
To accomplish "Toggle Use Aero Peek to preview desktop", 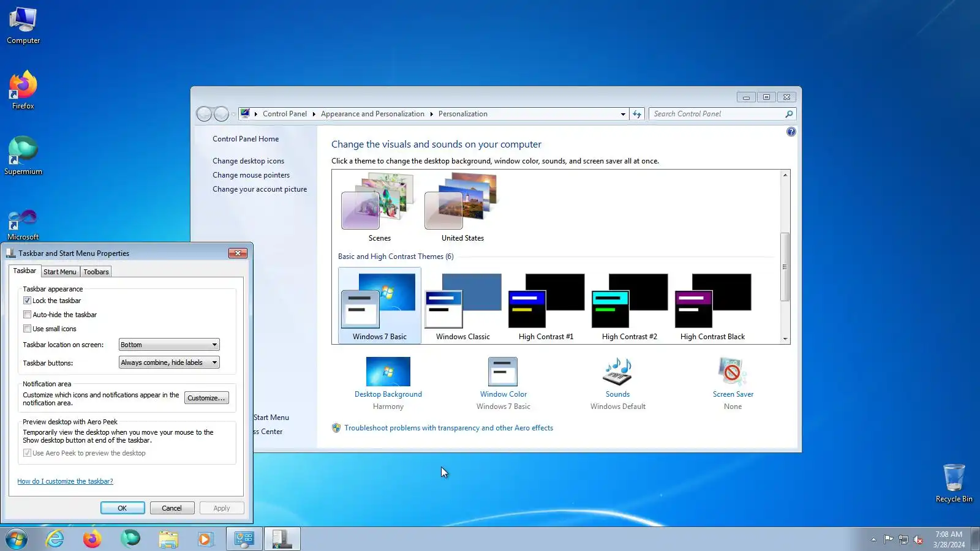I will (27, 453).
